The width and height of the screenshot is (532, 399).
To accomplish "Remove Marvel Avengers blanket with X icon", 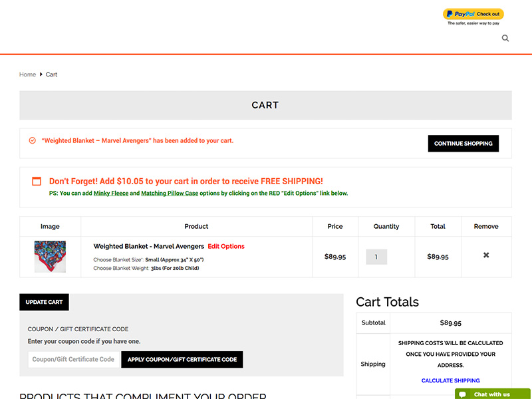I will 486,255.
